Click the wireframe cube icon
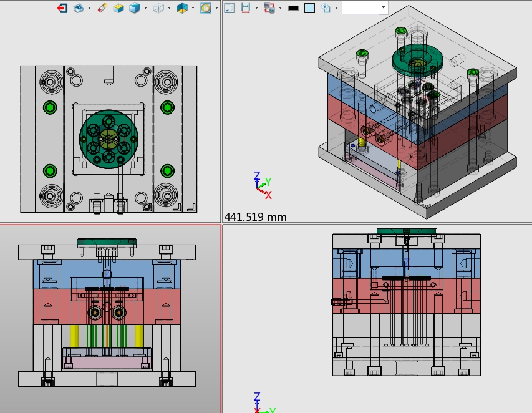 pyautogui.click(x=158, y=8)
